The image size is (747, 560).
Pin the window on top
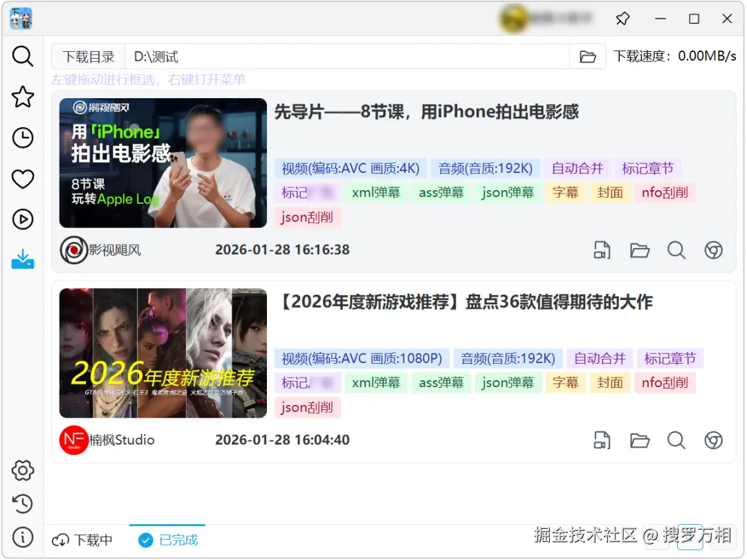[622, 19]
